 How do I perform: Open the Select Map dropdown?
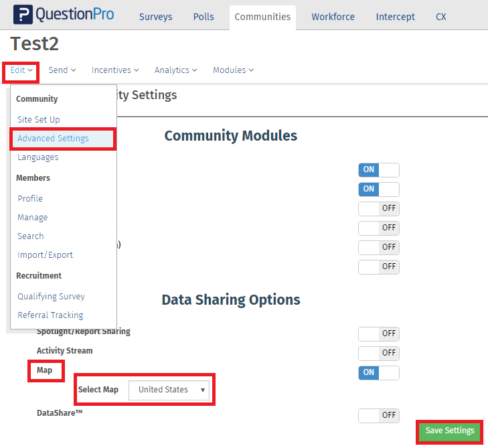169,390
